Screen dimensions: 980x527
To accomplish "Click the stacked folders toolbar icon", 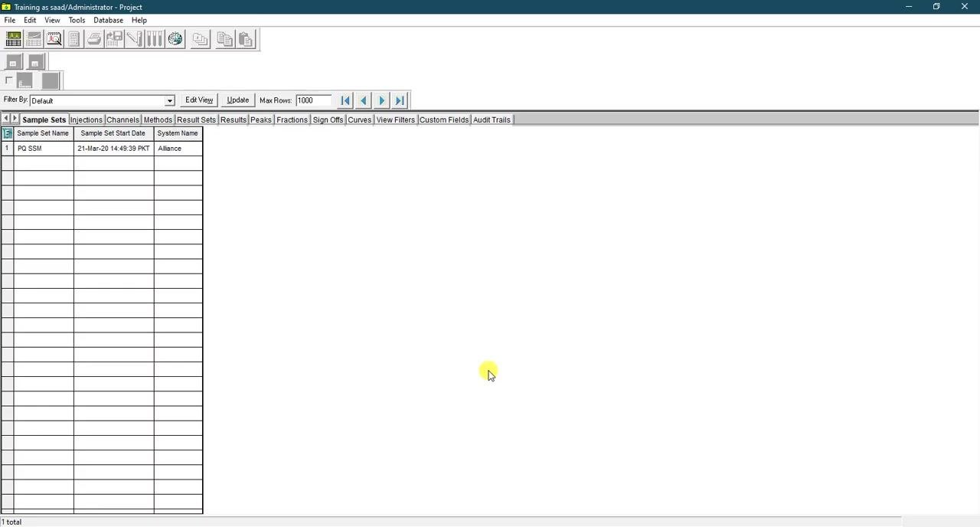I will point(200,39).
